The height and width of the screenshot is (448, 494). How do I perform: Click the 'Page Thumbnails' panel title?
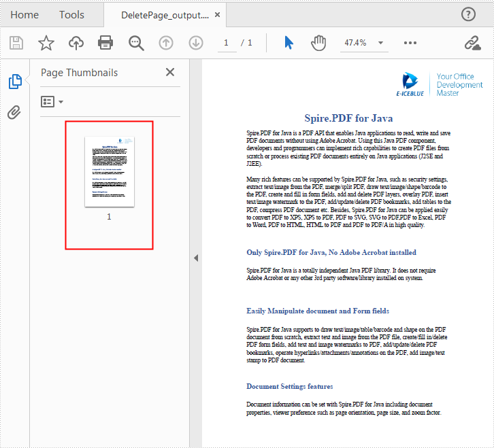tap(79, 73)
